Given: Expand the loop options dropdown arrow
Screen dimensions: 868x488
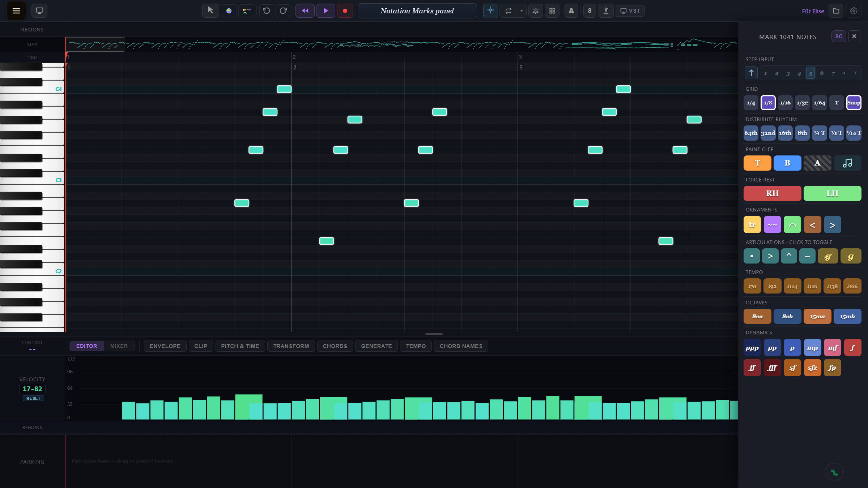Looking at the screenshot, I should 521,11.
